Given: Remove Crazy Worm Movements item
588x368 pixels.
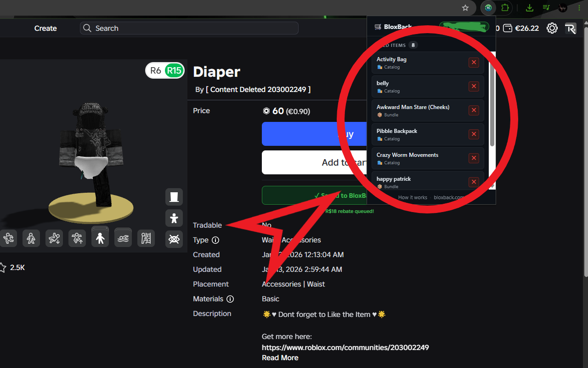Looking at the screenshot, I should click(474, 158).
